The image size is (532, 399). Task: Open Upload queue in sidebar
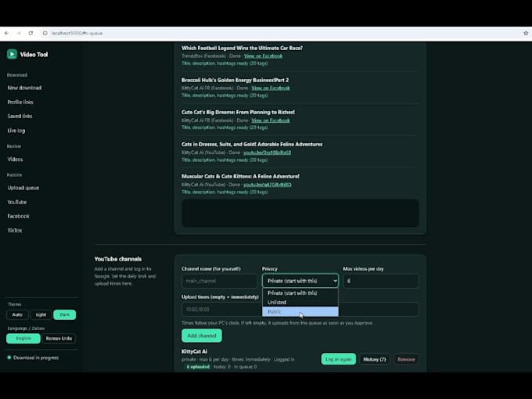coord(23,188)
